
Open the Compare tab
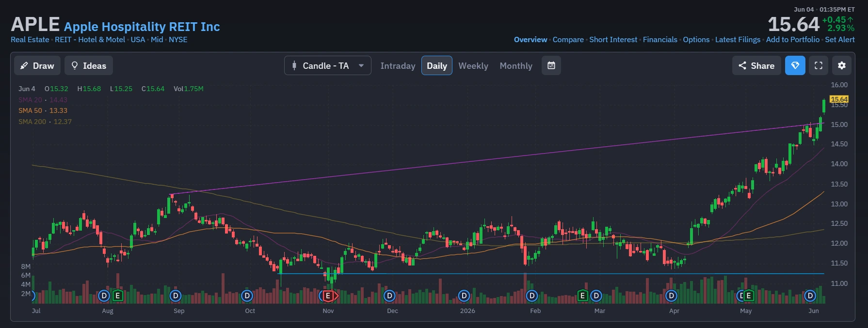point(568,40)
